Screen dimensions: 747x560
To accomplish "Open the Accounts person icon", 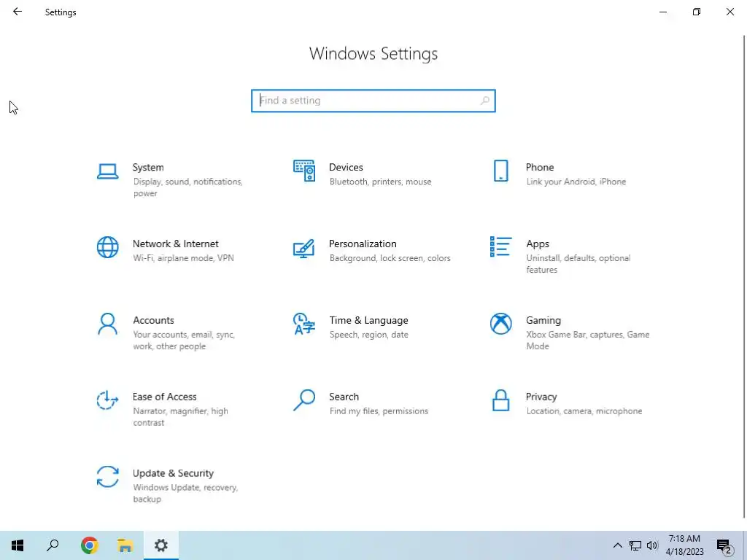I will (108, 324).
